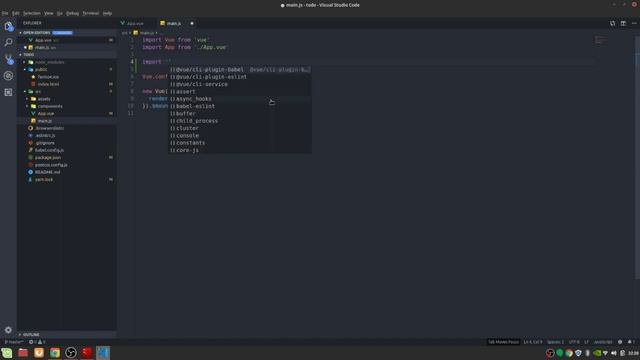Viewport: 640px width, 360px height.
Task: Click Tab Moves Focus in status bar
Action: [503, 342]
